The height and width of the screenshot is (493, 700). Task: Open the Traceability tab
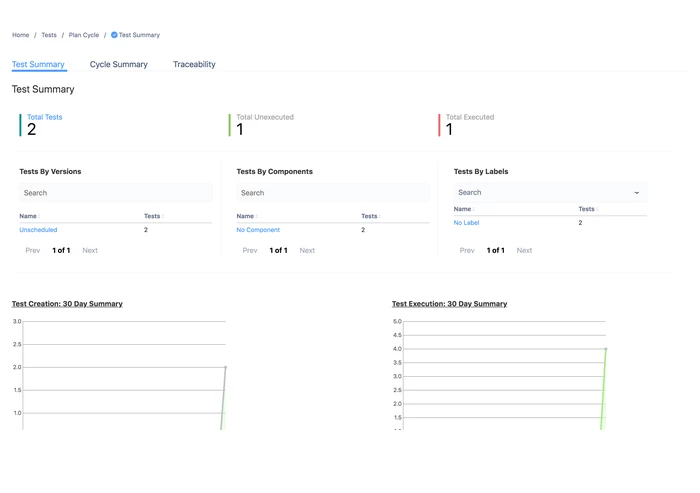pyautogui.click(x=194, y=64)
